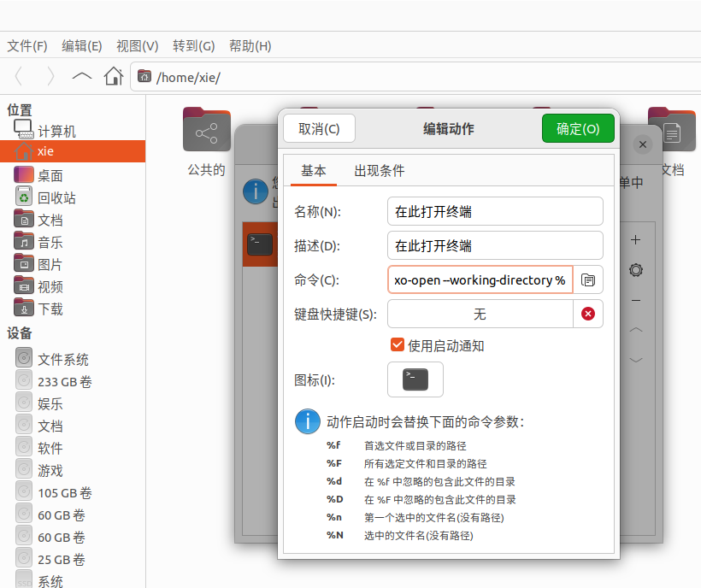Move action down arrow
701x588 pixels.
(635, 360)
